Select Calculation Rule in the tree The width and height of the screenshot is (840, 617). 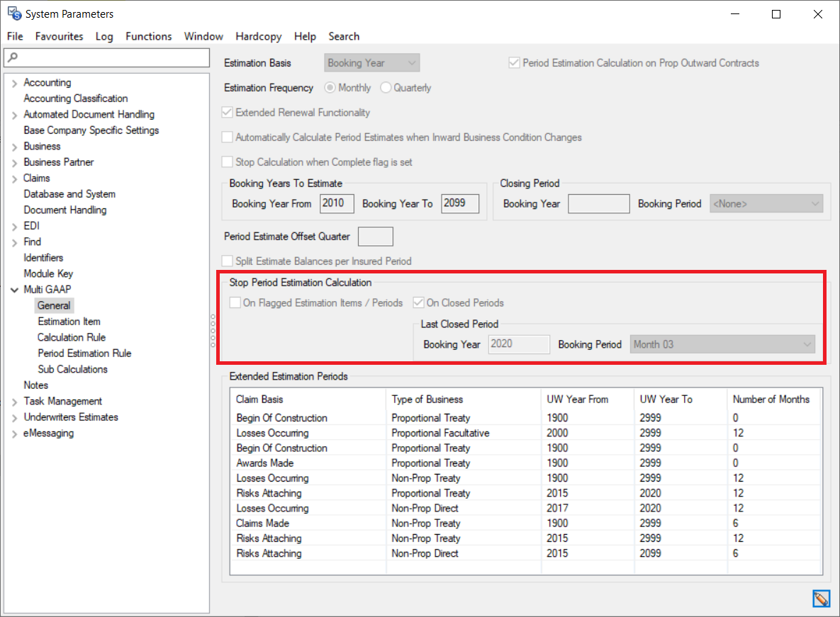point(72,337)
